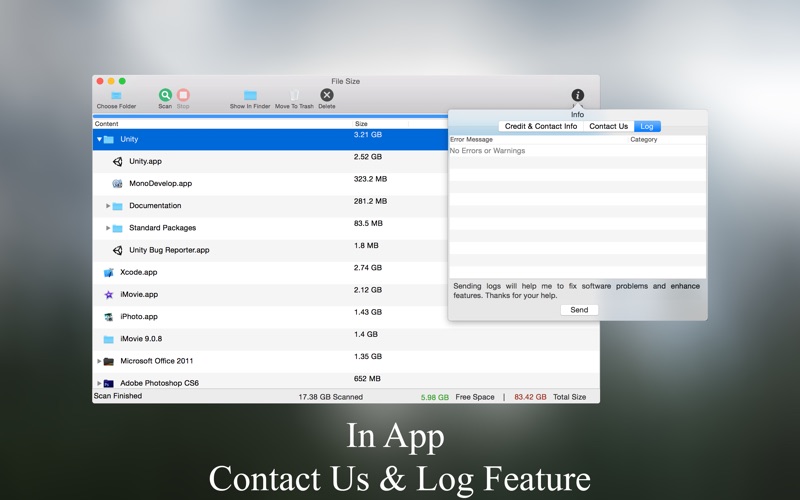This screenshot has height=500, width=800.
Task: Open the Info panel icon
Action: [578, 95]
